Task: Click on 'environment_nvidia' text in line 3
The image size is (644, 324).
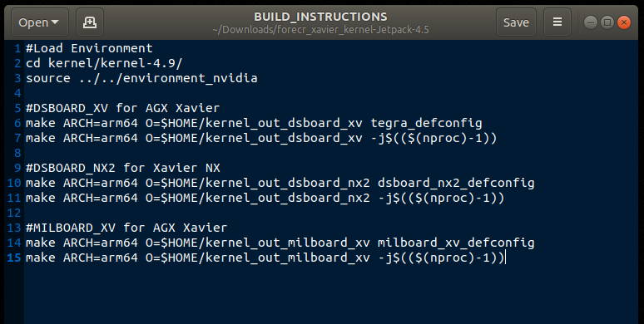Action: coord(191,78)
